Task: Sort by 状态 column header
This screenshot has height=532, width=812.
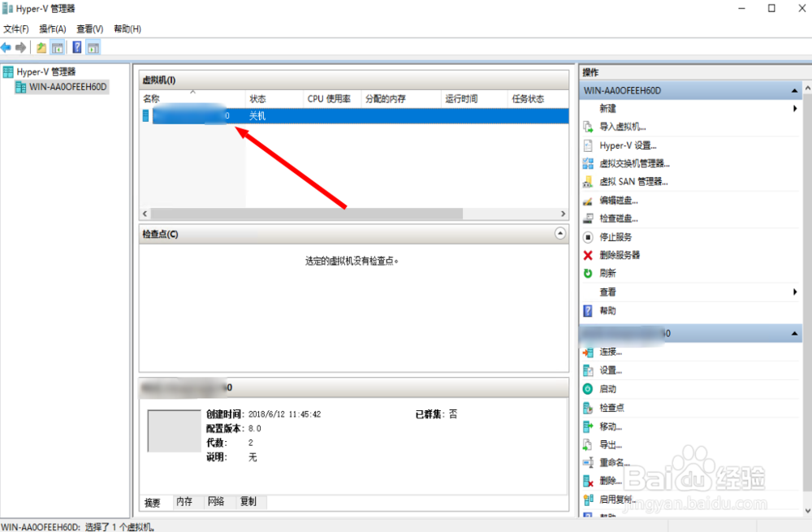Action: (274, 98)
